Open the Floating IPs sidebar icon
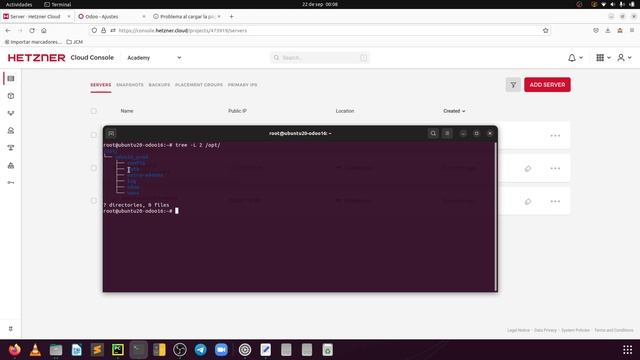The image size is (640, 360). [11, 131]
